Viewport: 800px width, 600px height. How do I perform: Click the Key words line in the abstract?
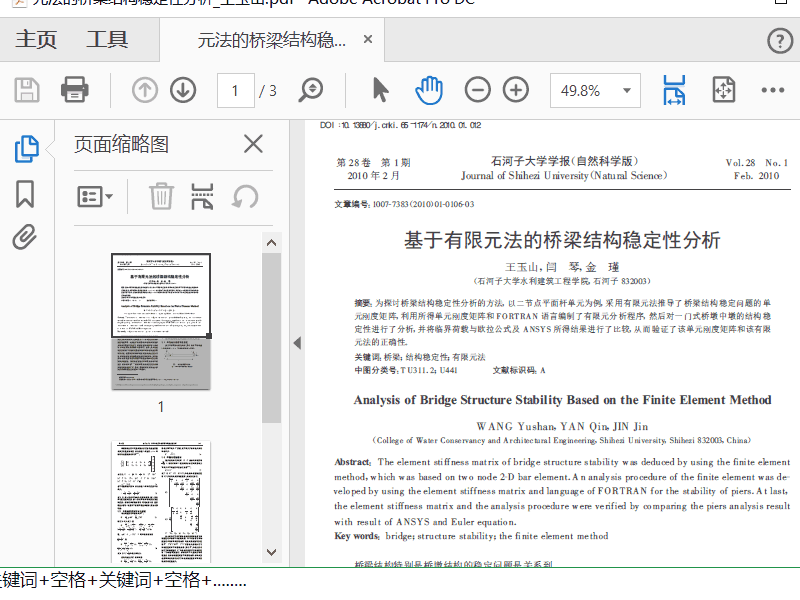click(x=471, y=536)
